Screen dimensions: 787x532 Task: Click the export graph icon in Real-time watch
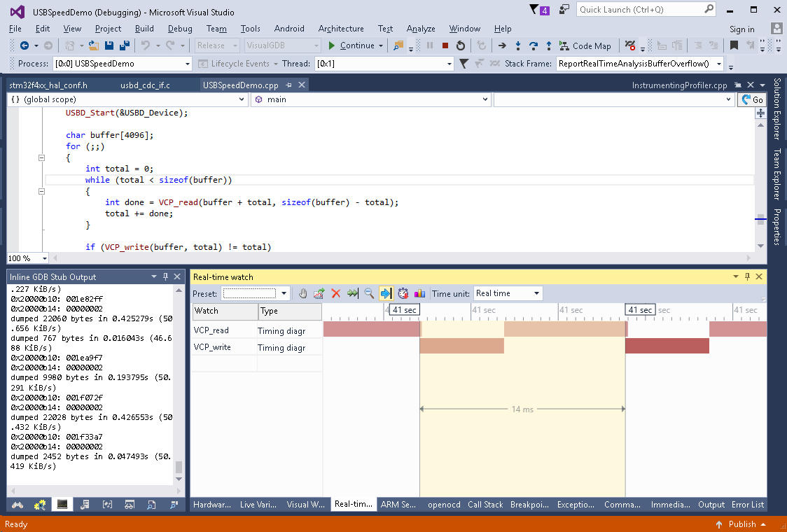pyautogui.click(x=319, y=293)
